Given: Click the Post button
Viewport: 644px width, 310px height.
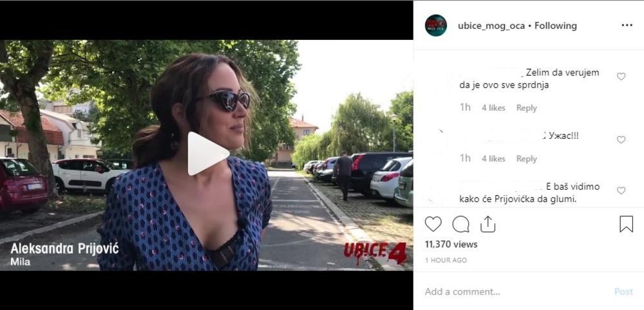Looking at the screenshot, I should pos(623,291).
